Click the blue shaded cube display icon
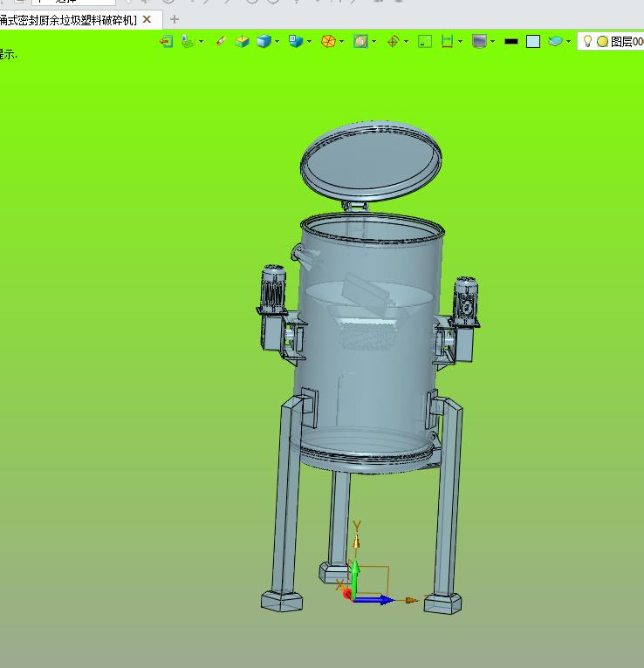644x668 pixels. [x=264, y=41]
